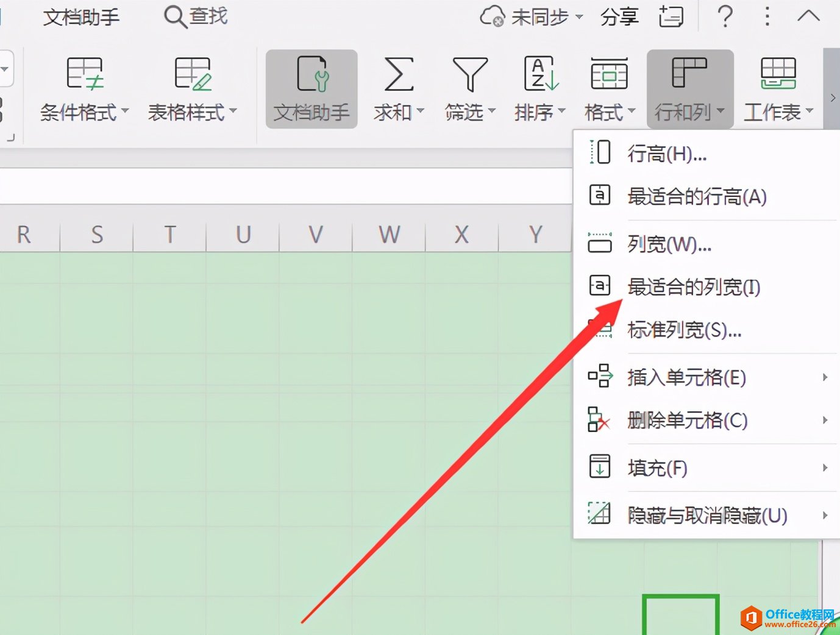This screenshot has width=840, height=635.
Task: Expand the 求和 dropdown arrow
Action: click(420, 111)
